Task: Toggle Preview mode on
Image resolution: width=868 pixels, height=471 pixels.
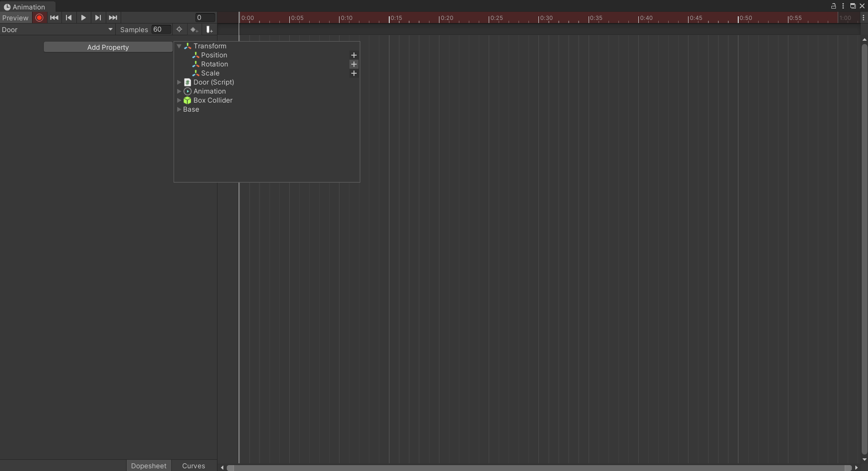Action: pos(15,18)
